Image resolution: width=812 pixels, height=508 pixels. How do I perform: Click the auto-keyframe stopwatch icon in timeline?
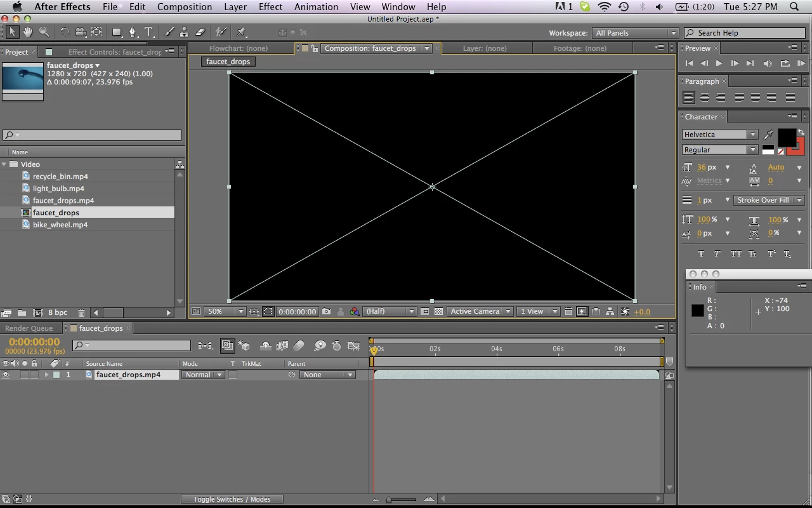click(336, 346)
